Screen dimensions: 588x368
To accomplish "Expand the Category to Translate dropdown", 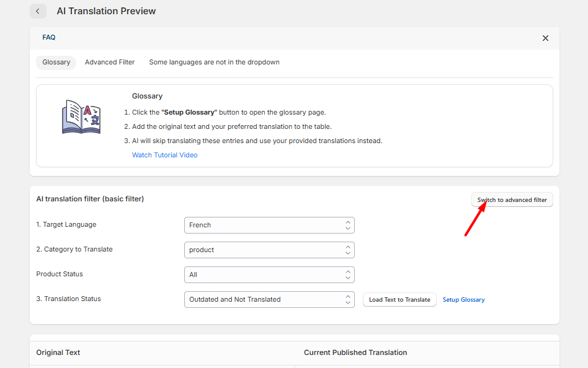I will tap(269, 250).
